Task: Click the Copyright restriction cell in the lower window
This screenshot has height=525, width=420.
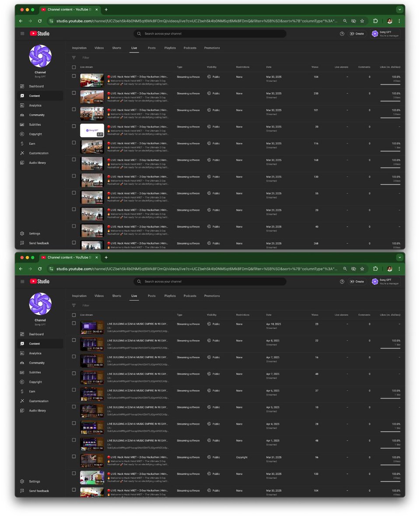Action: [242, 458]
